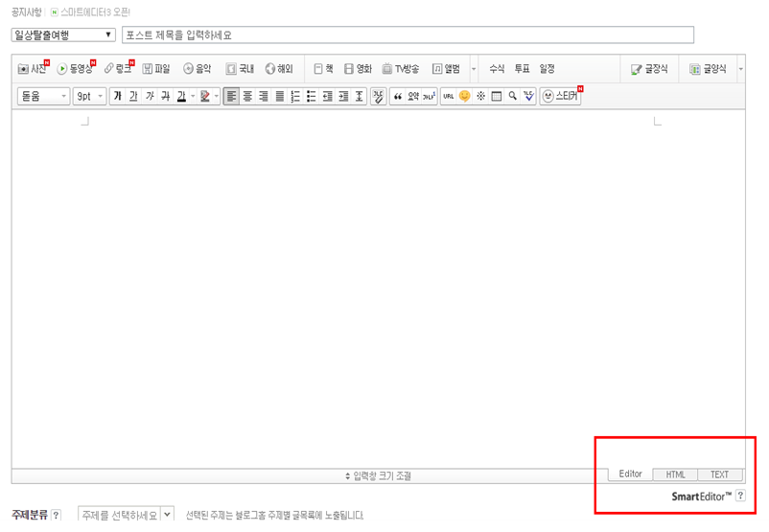Enable center text alignment

point(247,97)
